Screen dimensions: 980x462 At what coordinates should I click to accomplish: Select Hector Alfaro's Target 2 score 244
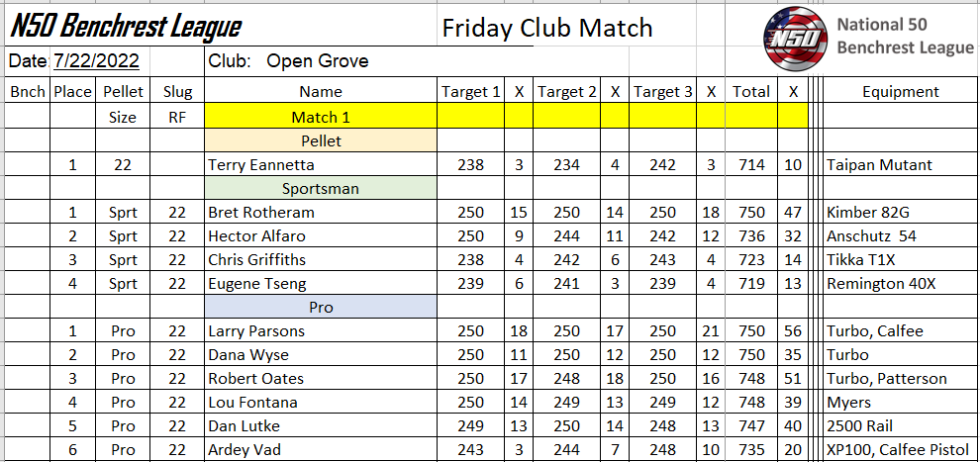pyautogui.click(x=566, y=236)
